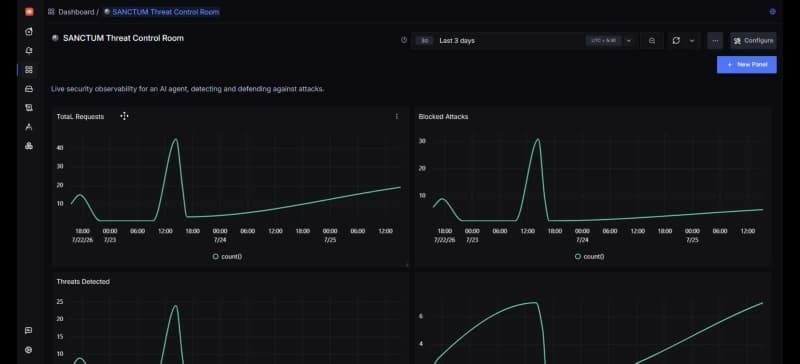Expand the auto-refresh interval dropdown arrow
Viewport: 800px width, 364px height.
(x=692, y=40)
